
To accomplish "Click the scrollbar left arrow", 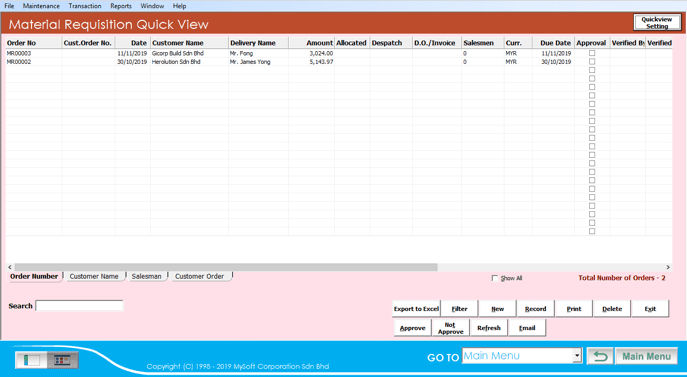I will 10,267.
